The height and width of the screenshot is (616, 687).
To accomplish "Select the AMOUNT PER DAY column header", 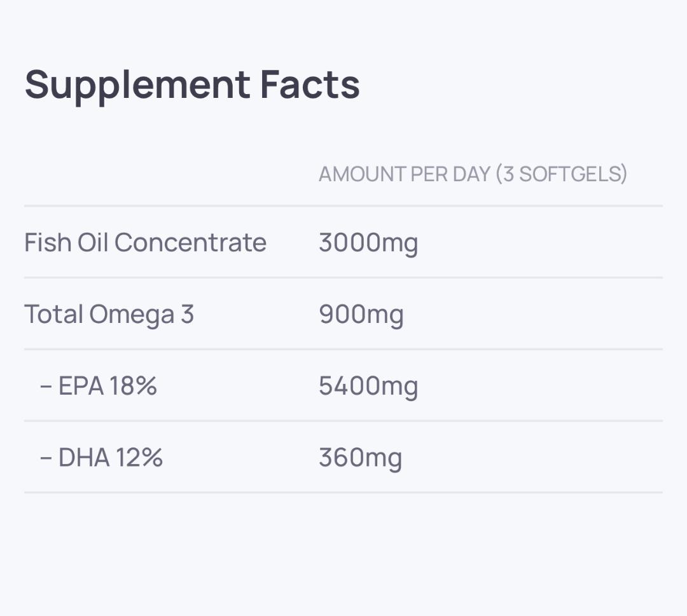I will coord(473,174).
